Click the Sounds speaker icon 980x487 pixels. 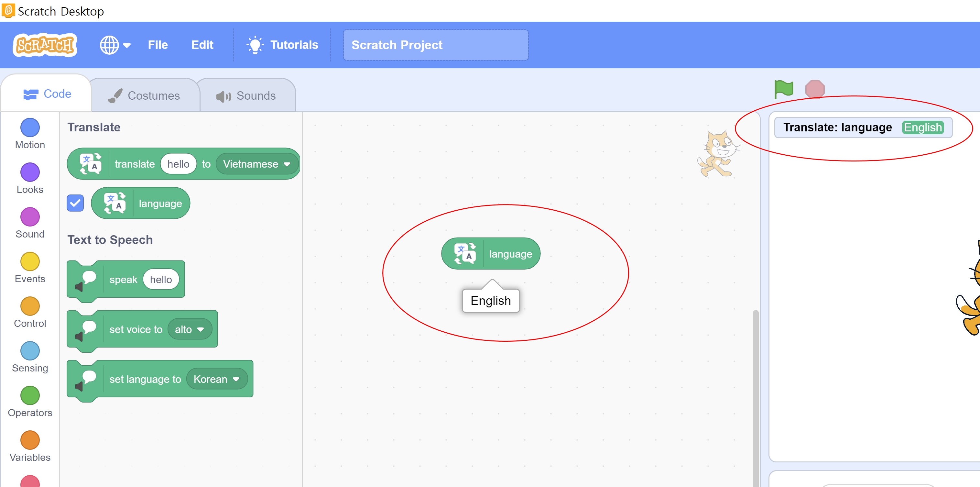[223, 96]
